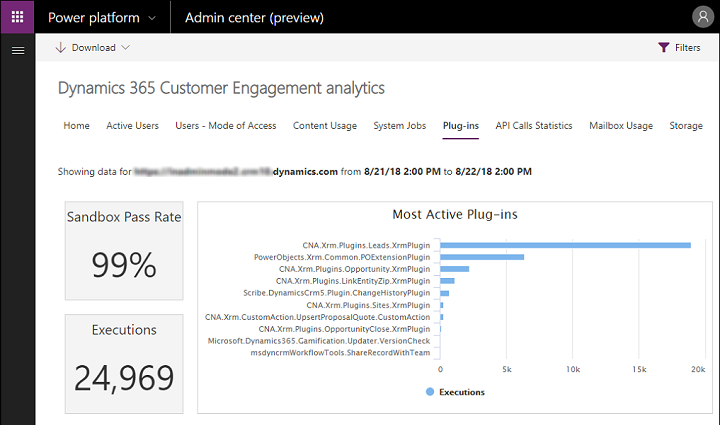Toggle the hamburger navigation menu
The image size is (720, 425).
[x=17, y=50]
